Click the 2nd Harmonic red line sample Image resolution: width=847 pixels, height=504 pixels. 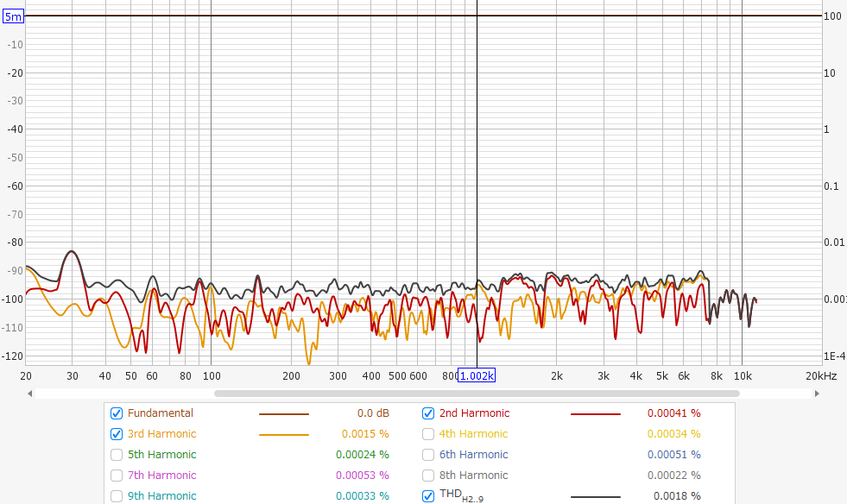pos(595,414)
